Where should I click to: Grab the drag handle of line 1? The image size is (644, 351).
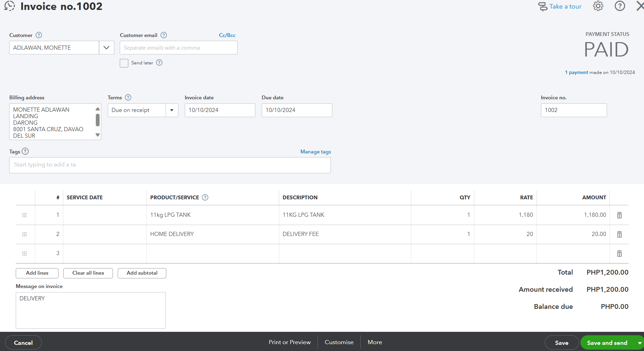(24, 215)
